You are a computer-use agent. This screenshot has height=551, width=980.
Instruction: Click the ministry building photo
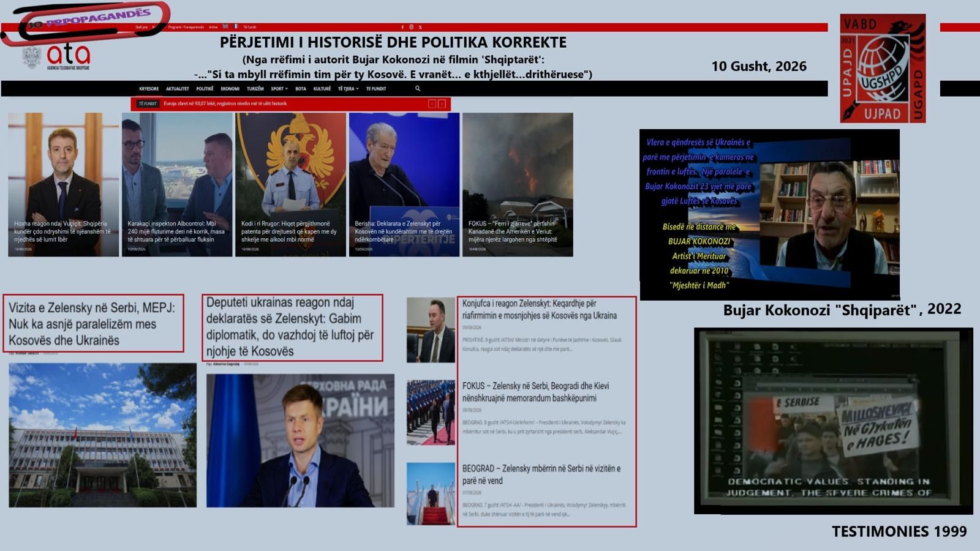(x=103, y=435)
